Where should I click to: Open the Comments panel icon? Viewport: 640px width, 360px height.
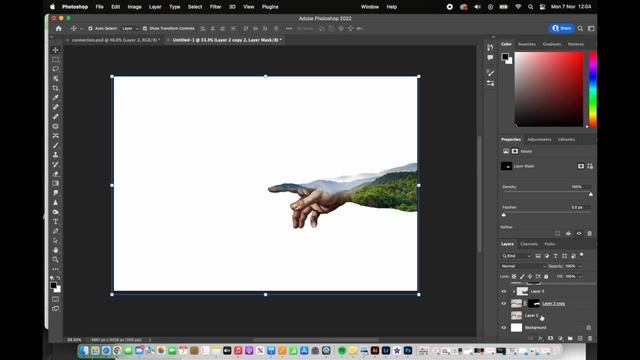490,58
